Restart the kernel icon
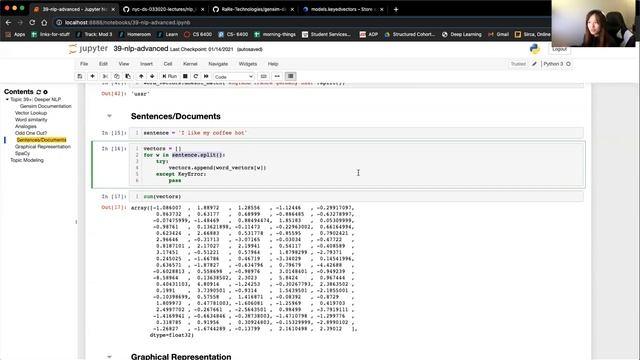 [x=196, y=76]
